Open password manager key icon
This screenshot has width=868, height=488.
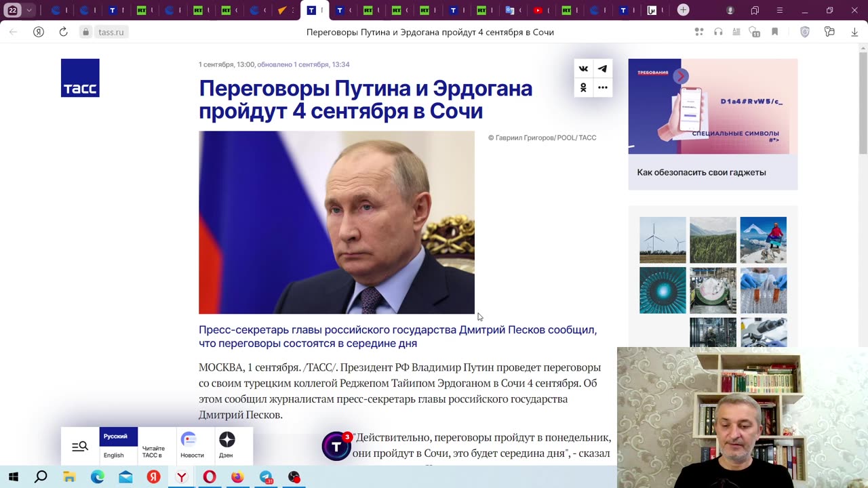point(829,32)
